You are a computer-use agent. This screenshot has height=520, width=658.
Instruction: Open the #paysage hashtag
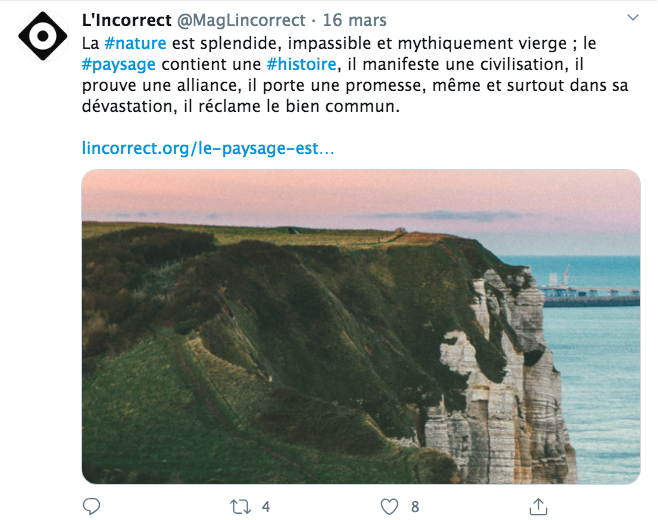coord(118,65)
